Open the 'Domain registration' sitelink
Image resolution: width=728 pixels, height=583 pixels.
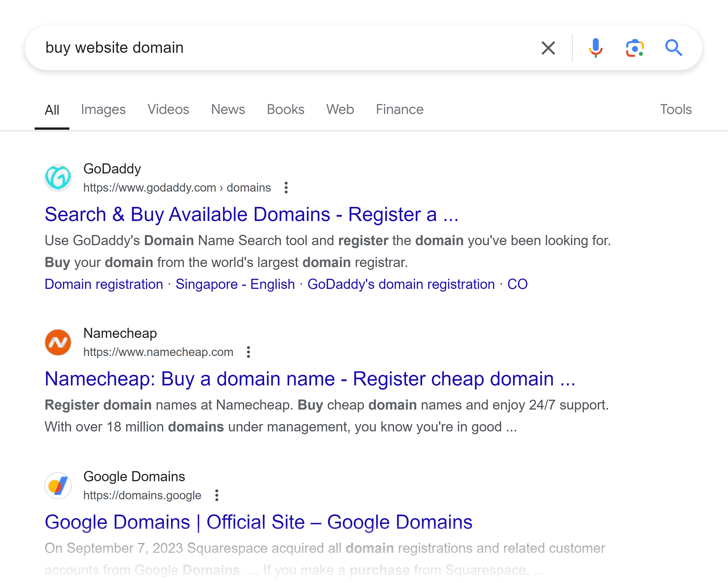coord(104,284)
